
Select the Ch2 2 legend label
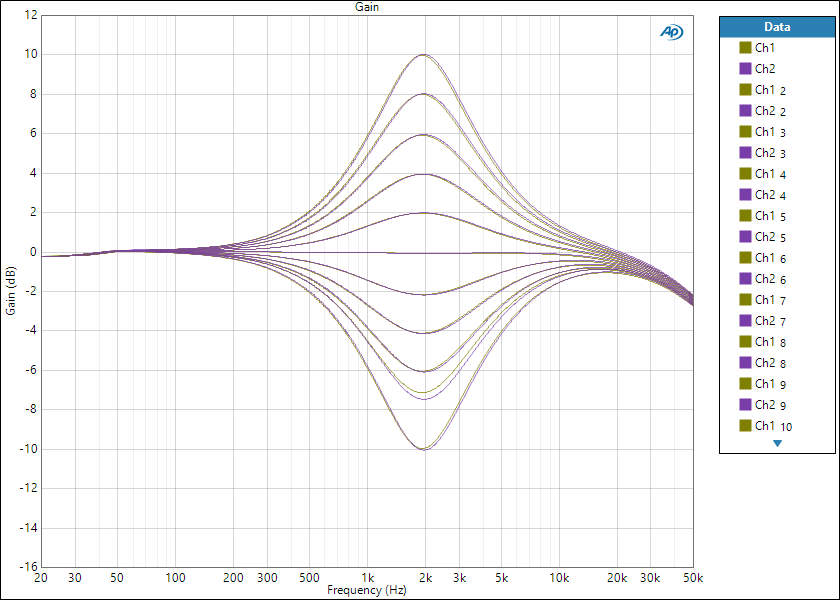(770, 111)
